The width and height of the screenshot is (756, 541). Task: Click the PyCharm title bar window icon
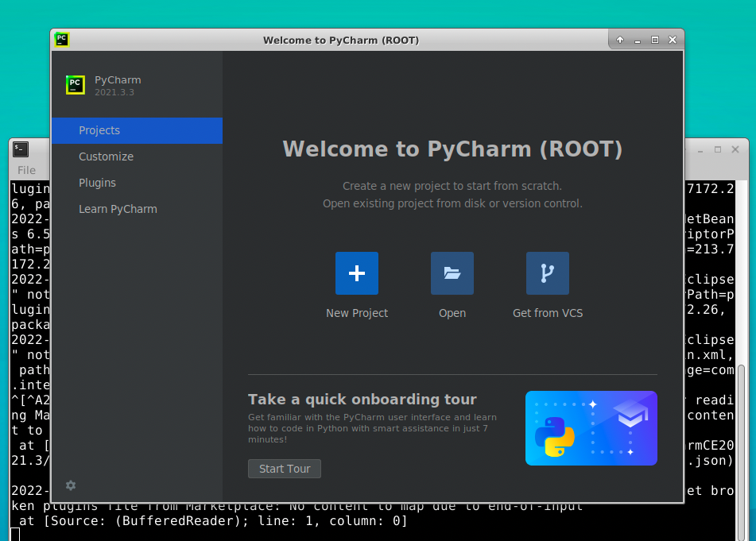[62, 40]
